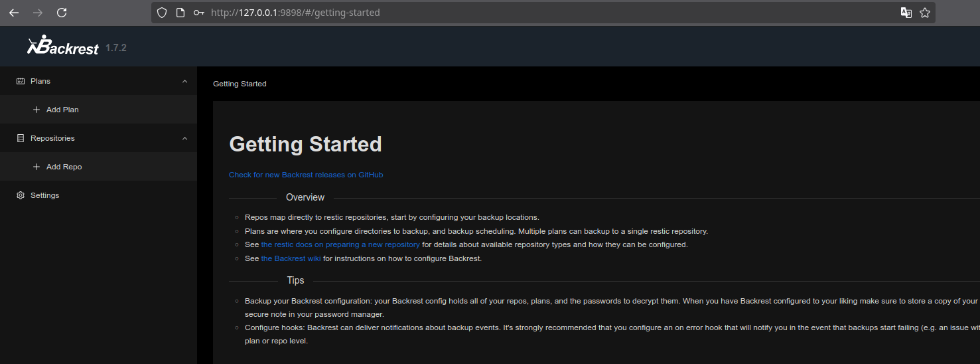
Task: Click the Plans calendar icon in sidebar
Action: [21, 81]
